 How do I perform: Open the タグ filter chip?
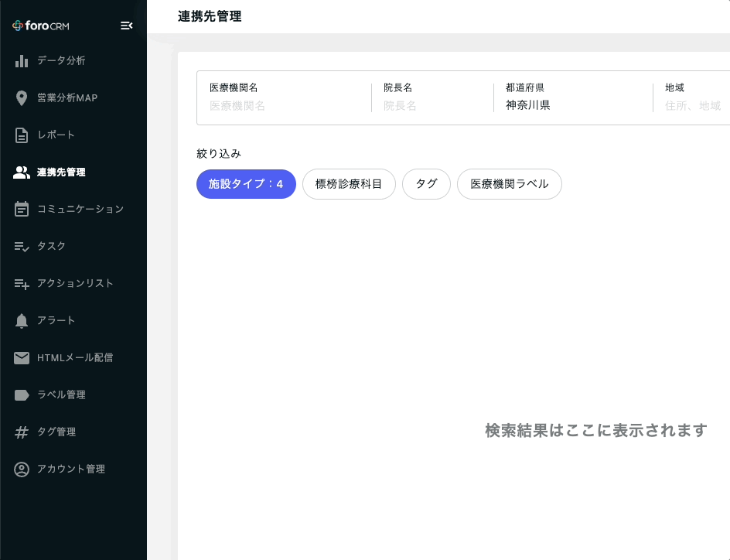pos(426,184)
